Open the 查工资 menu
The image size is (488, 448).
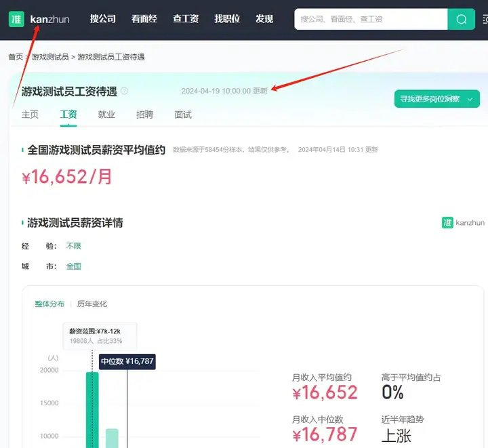[186, 19]
